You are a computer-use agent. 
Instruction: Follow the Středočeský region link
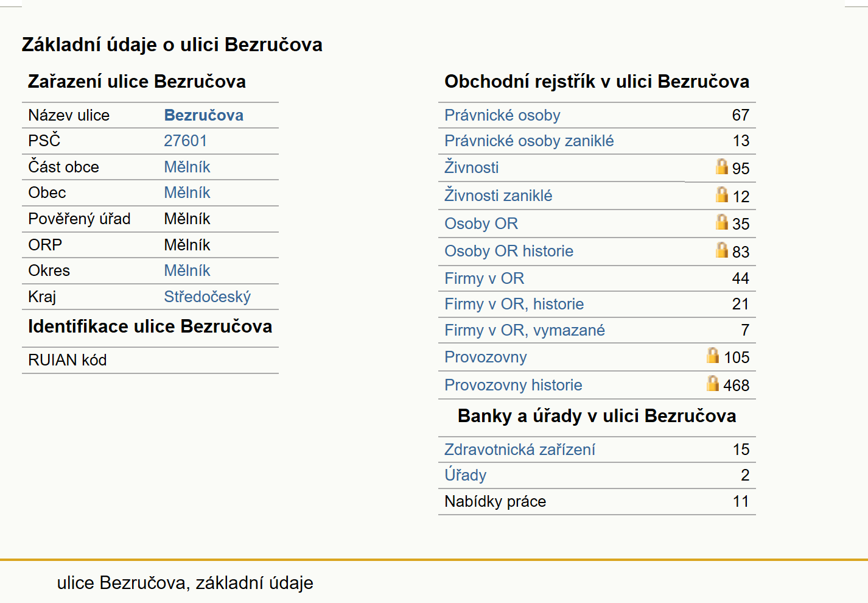pyautogui.click(x=207, y=297)
